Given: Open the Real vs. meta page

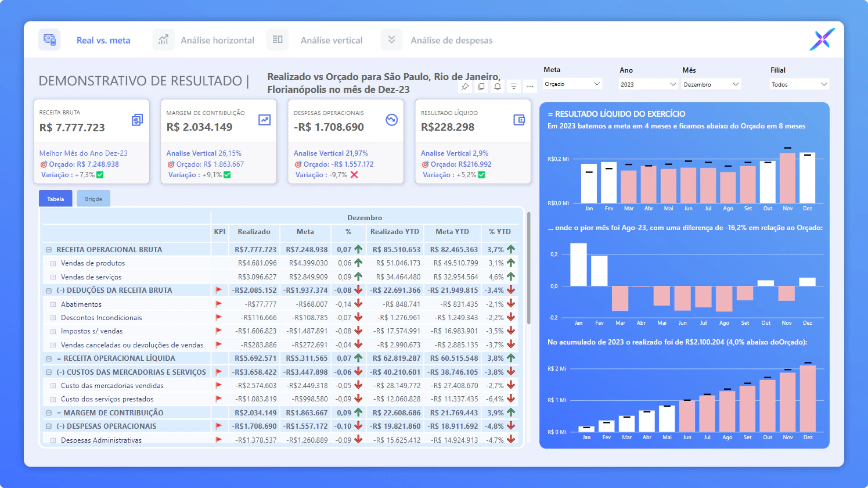Looking at the screenshot, I should pos(103,40).
